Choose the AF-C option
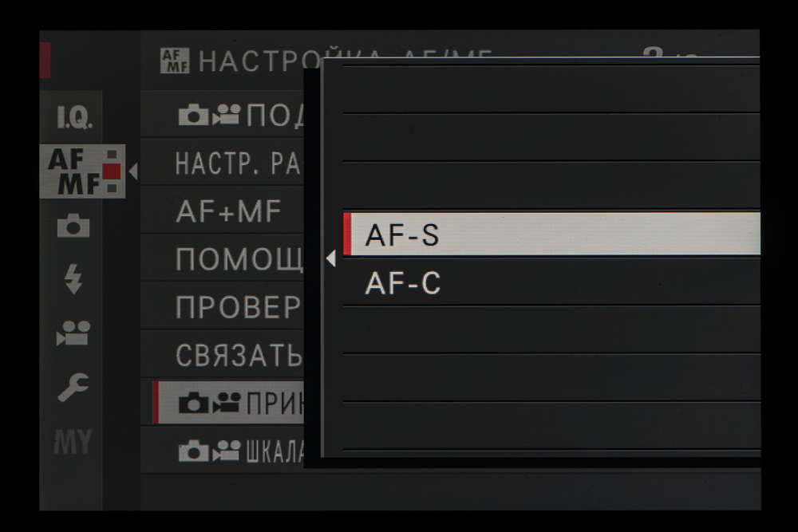 click(x=551, y=282)
